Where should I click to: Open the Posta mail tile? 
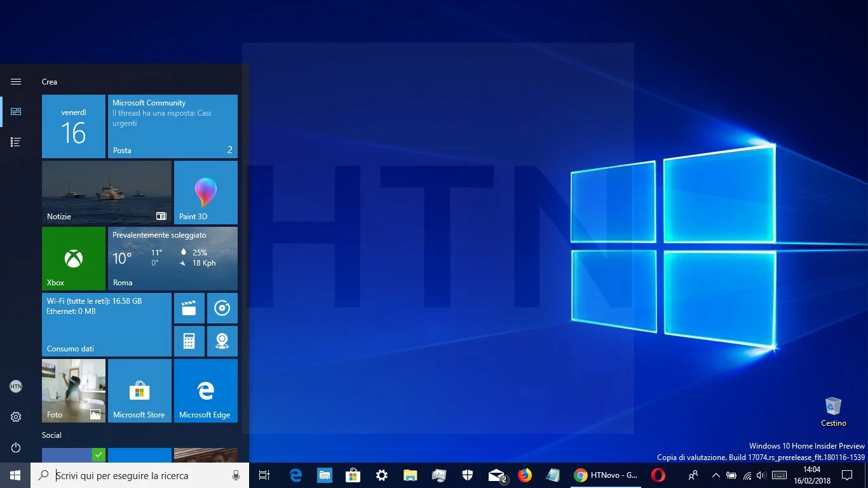pos(173,126)
